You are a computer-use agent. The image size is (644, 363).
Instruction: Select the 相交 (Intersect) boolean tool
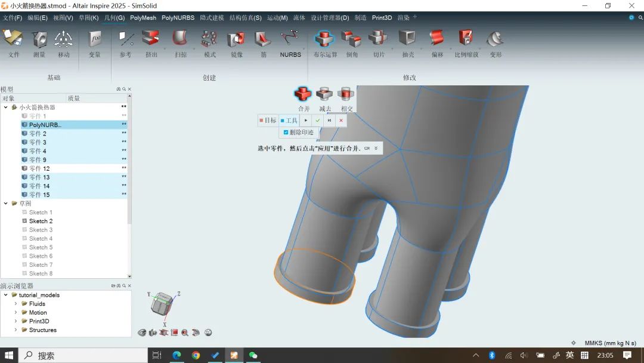point(346,94)
